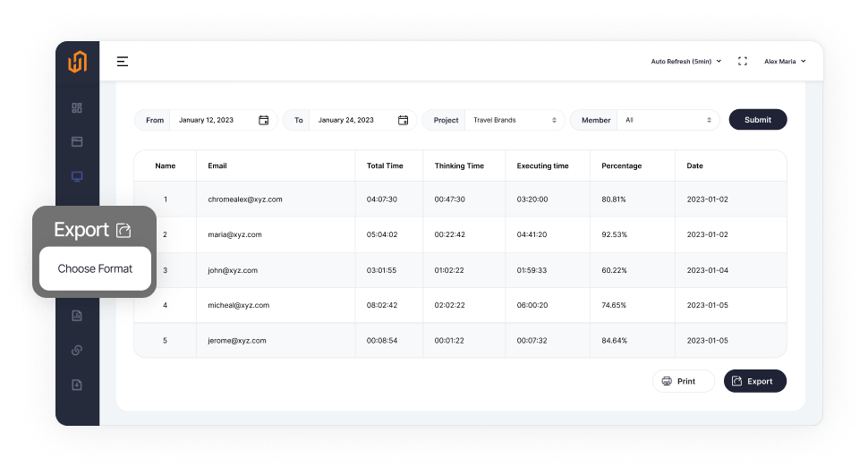Open the Member dropdown set to All

670,120
